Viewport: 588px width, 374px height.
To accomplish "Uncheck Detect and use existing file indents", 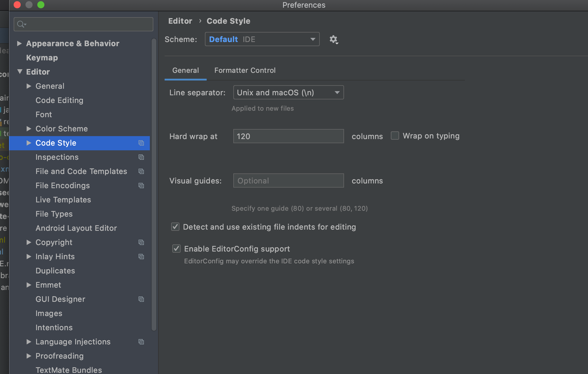I will tap(175, 227).
